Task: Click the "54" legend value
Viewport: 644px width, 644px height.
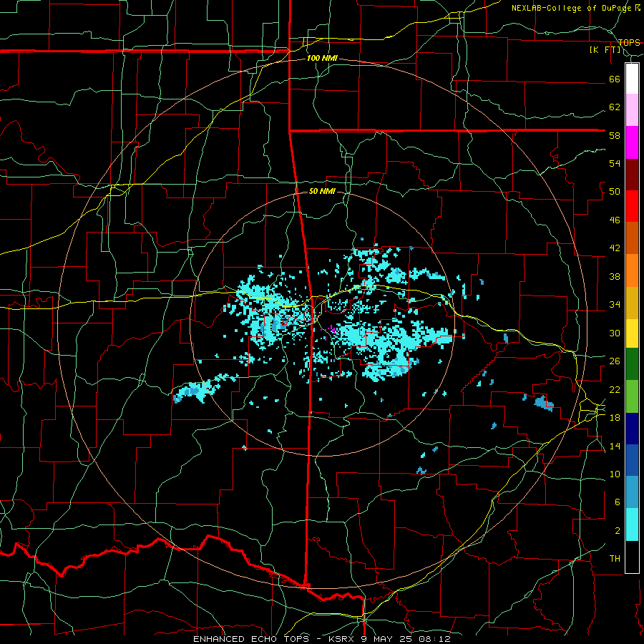Action: click(615, 163)
